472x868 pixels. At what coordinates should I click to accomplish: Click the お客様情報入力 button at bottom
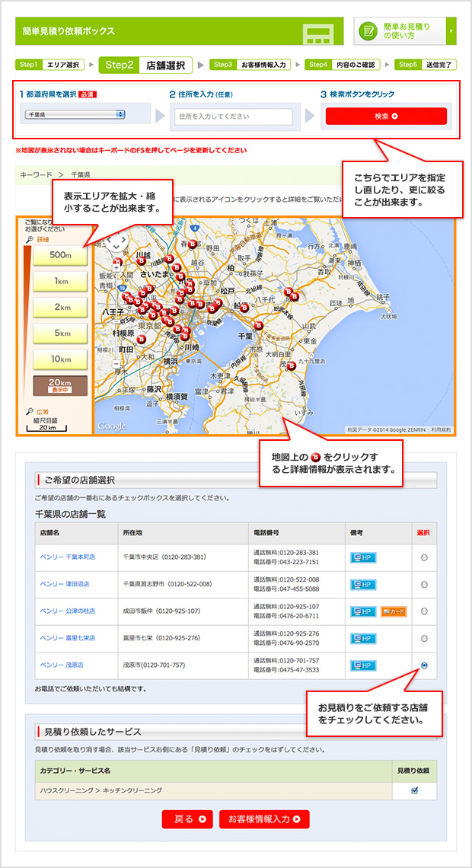tap(264, 819)
